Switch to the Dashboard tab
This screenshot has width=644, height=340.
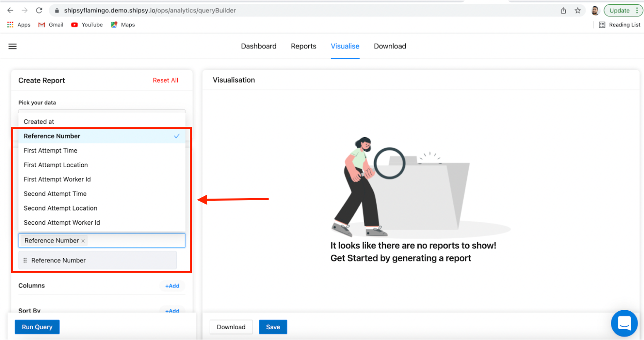(259, 46)
